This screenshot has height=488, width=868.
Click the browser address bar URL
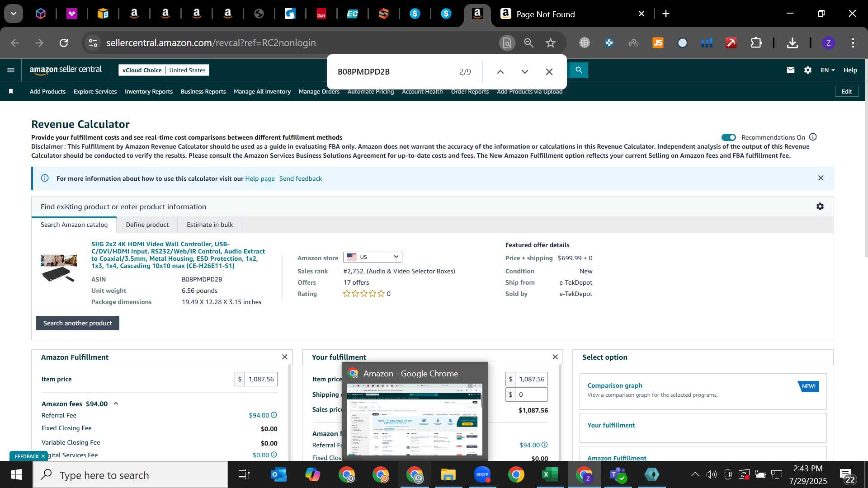(211, 43)
